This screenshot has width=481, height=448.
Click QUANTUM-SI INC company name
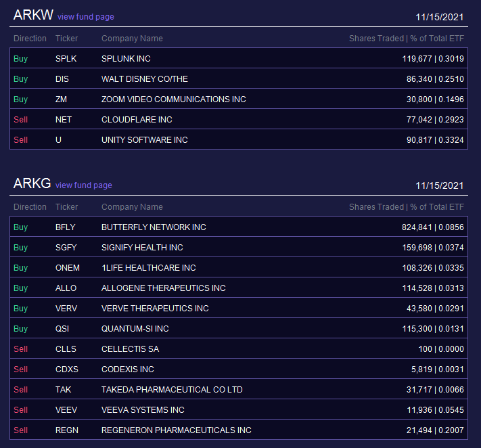pos(135,329)
